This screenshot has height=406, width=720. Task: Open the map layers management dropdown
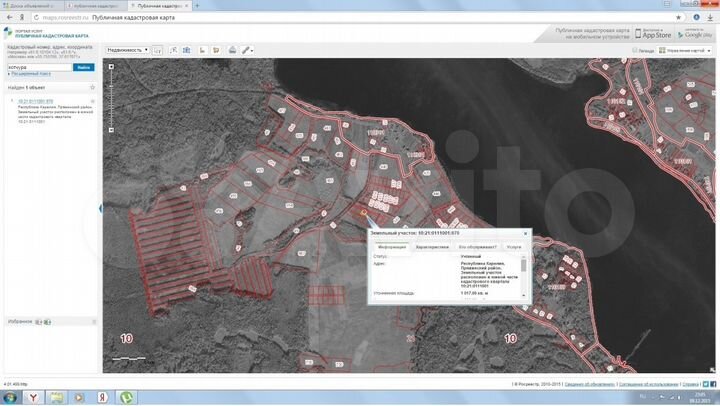[683, 49]
